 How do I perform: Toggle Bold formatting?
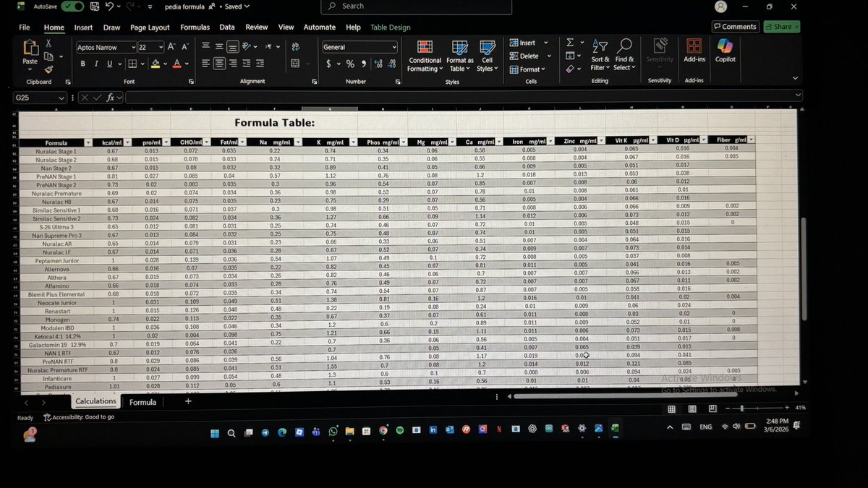click(x=82, y=64)
